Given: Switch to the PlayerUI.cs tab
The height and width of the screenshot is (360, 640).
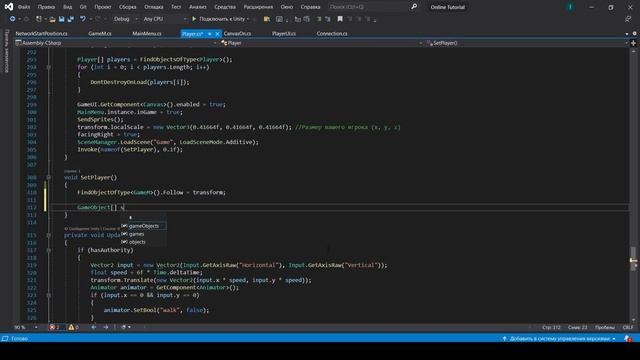Looking at the screenshot, I should [284, 34].
